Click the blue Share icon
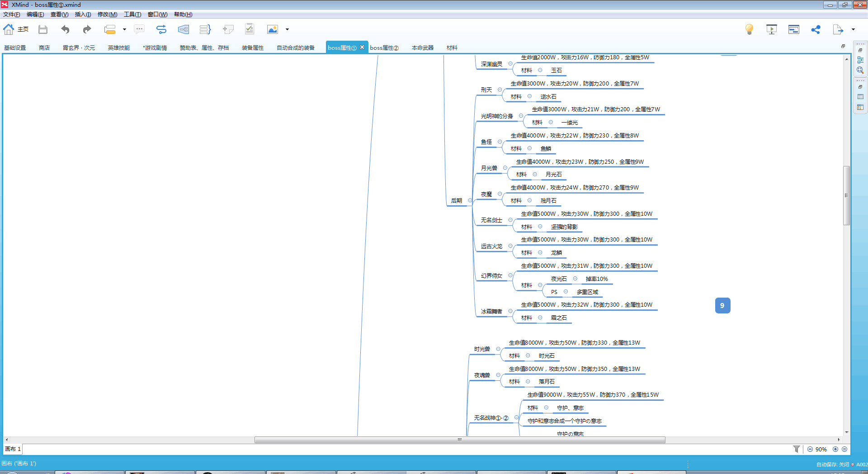This screenshot has height=474, width=868. 816,30
